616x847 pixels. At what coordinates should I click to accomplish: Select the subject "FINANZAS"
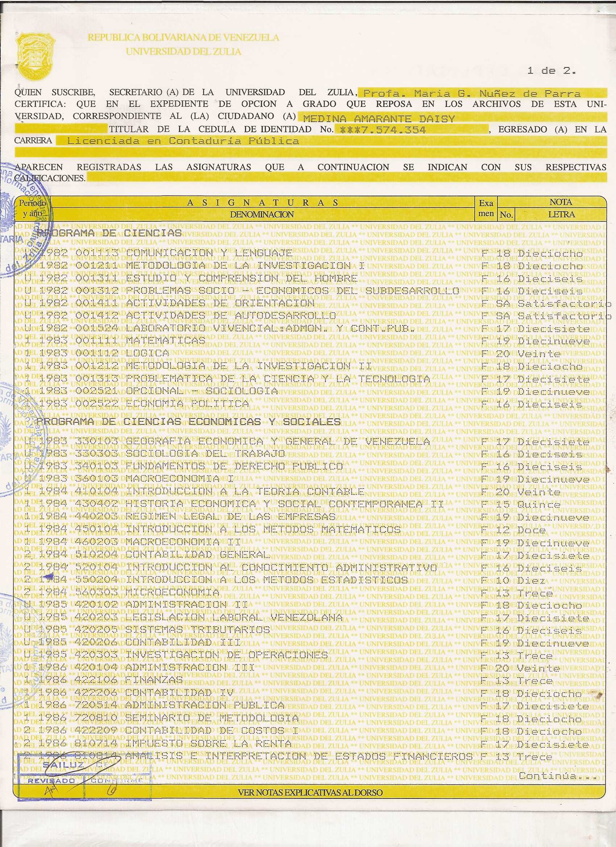[155, 680]
